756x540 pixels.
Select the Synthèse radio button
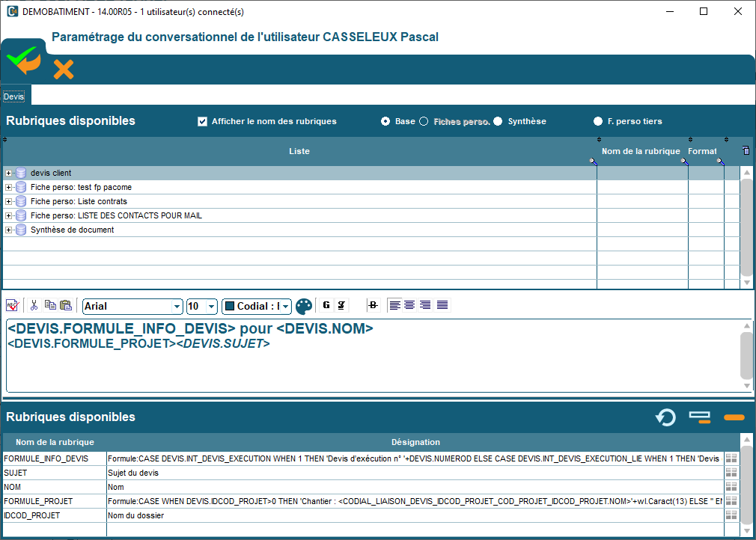pos(498,121)
